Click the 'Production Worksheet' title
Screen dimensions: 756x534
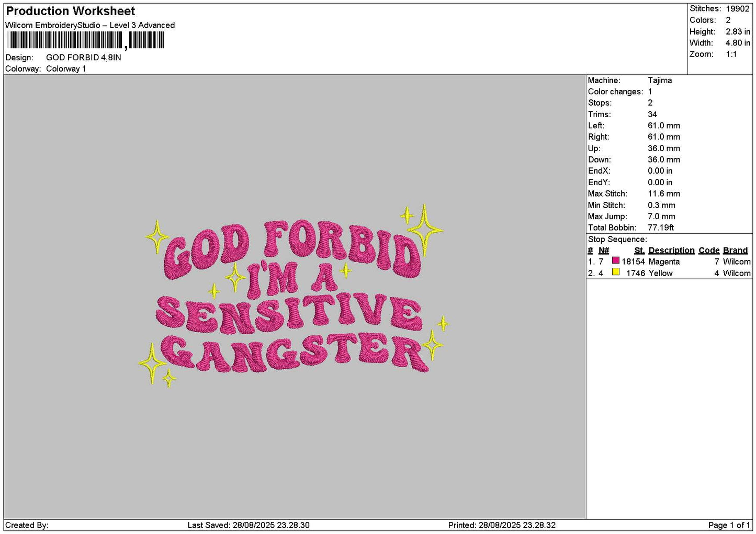coord(71,11)
